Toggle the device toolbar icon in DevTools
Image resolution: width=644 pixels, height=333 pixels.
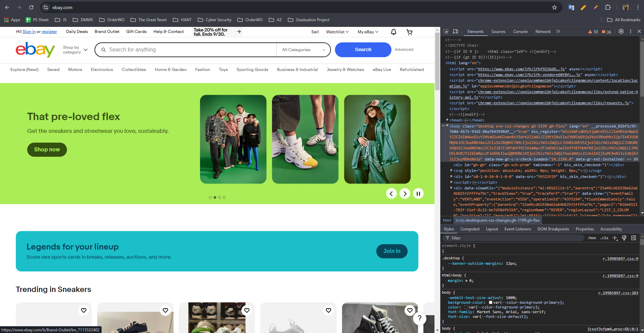tap(455, 31)
